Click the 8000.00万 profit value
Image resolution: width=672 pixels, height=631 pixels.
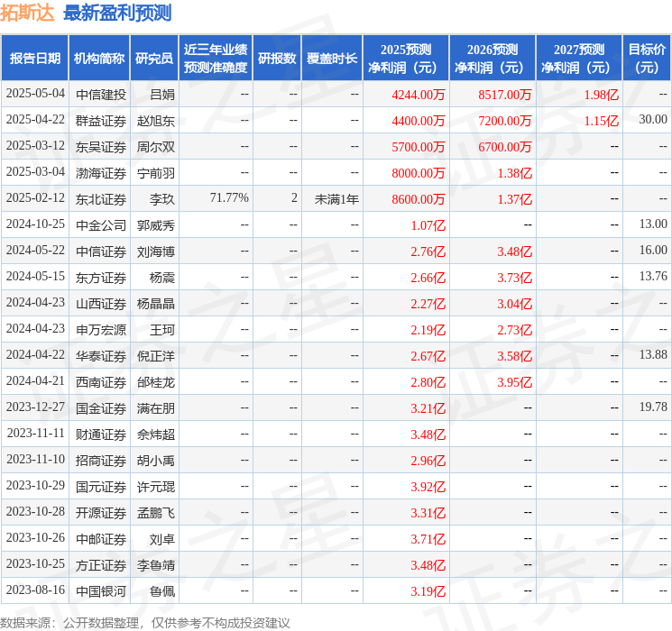(418, 173)
